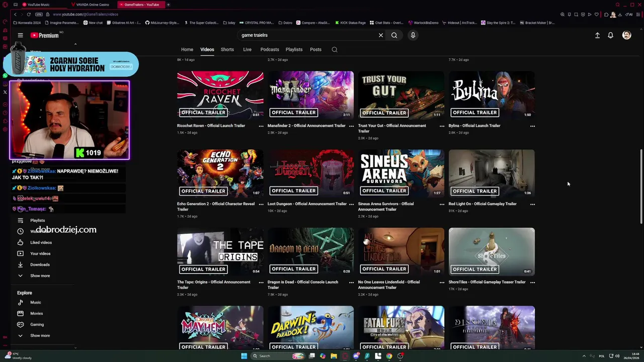This screenshot has height=362, width=644.
Task: Play the Ricochet Raven thumbnail
Action: [220, 95]
